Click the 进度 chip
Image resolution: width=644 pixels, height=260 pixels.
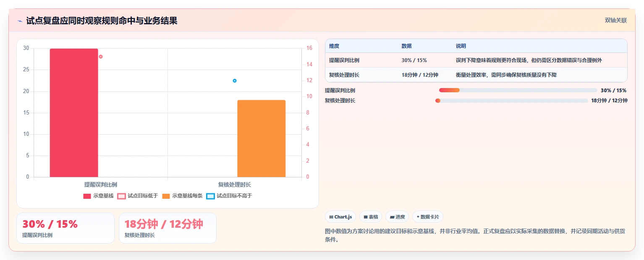point(397,217)
